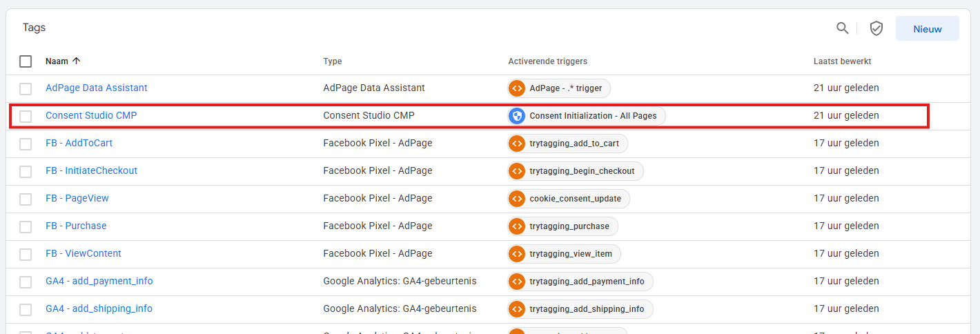Image resolution: width=980 pixels, height=334 pixels.
Task: Open the FB - PageView tag link
Action: click(x=77, y=199)
